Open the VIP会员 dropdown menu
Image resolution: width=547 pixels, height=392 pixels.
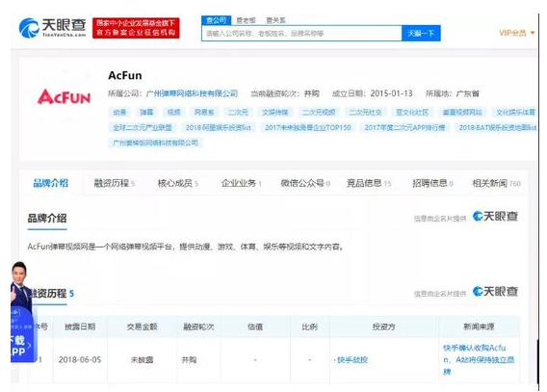(x=516, y=33)
